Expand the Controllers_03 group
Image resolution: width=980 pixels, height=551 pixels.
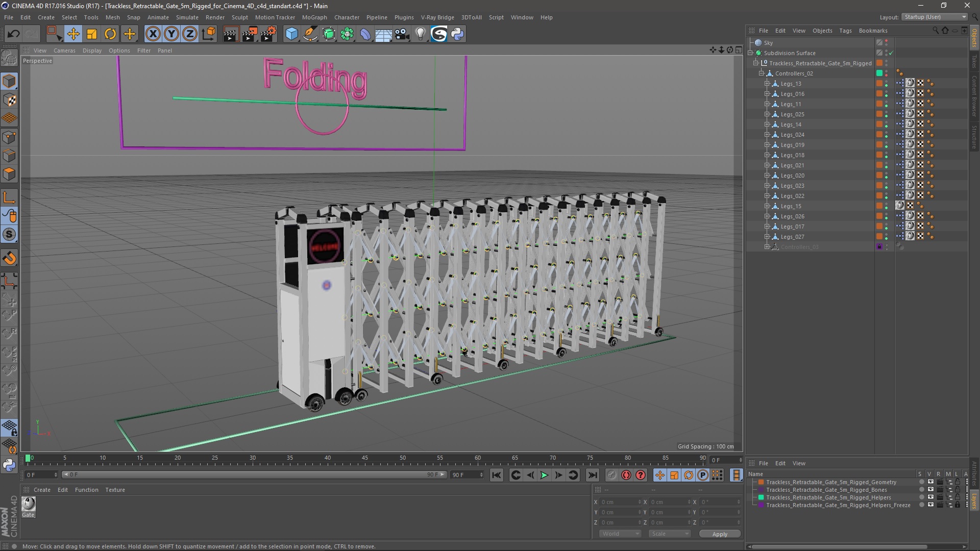tap(767, 247)
